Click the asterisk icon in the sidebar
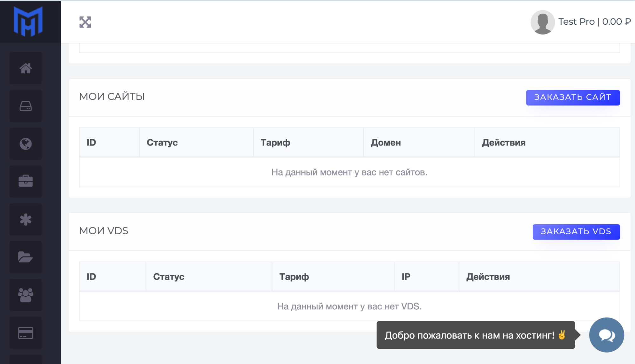 click(x=26, y=220)
